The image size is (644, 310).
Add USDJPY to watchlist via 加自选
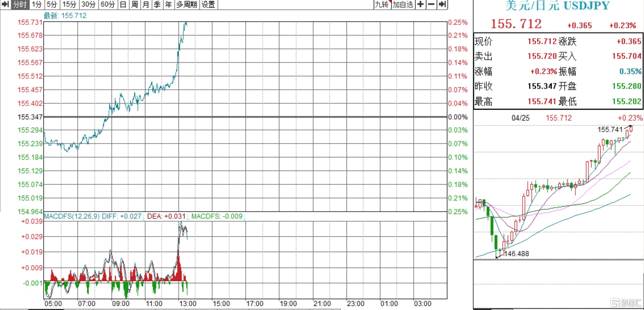[x=403, y=5]
